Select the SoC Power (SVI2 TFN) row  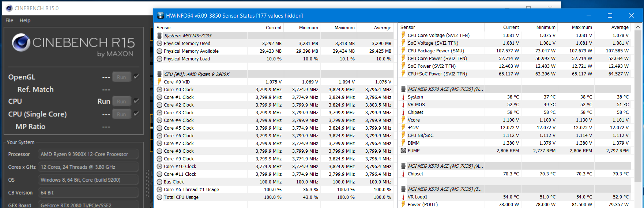pyautogui.click(x=515, y=66)
